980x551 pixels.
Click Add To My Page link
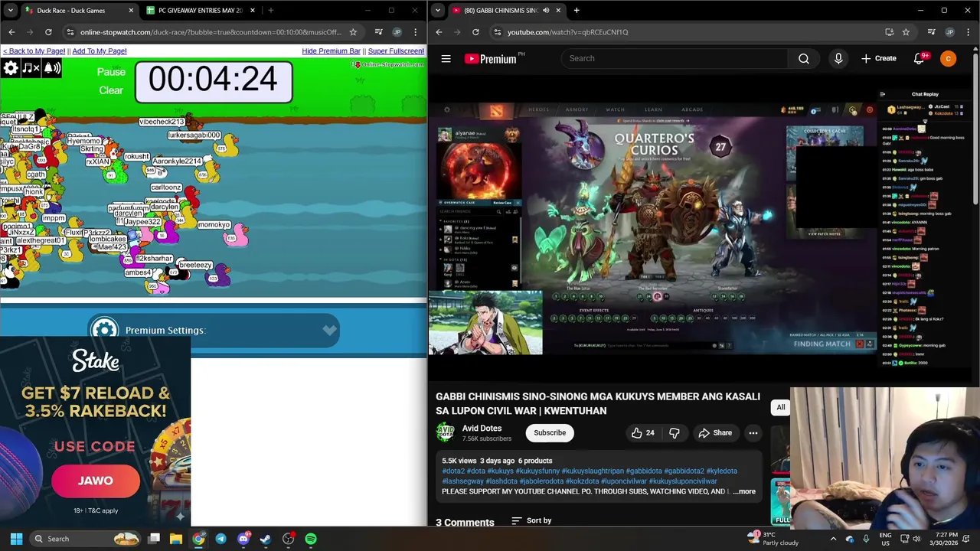100,51
